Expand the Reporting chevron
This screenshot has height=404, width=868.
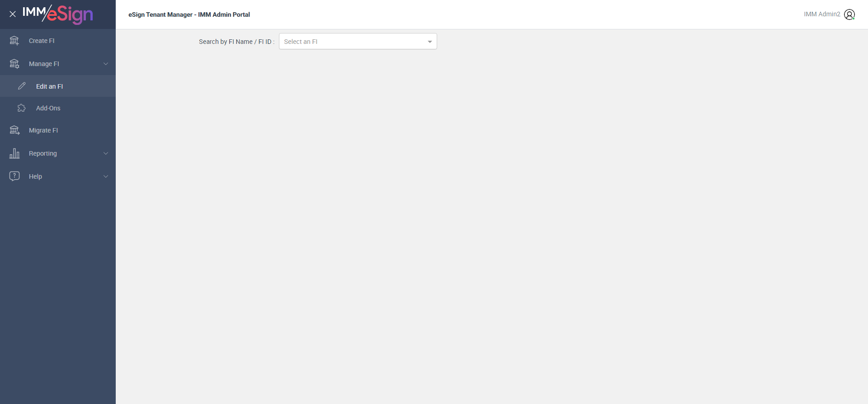[x=106, y=153]
